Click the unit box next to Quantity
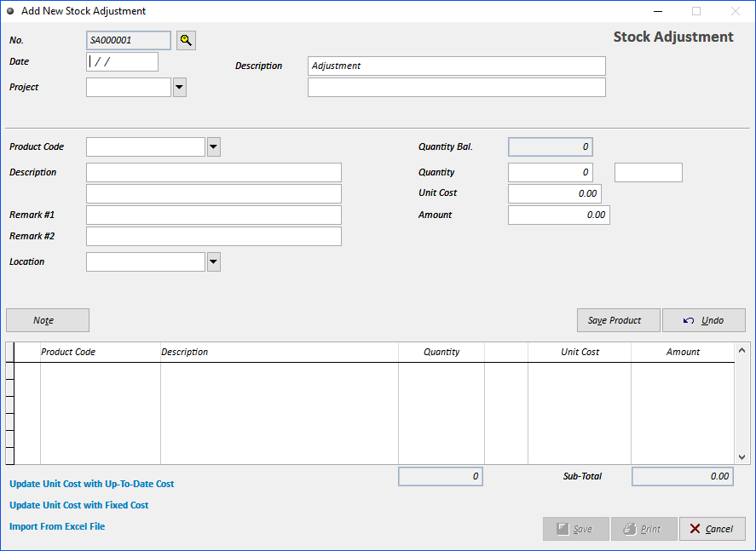Image resolution: width=756 pixels, height=551 pixels. pos(649,172)
